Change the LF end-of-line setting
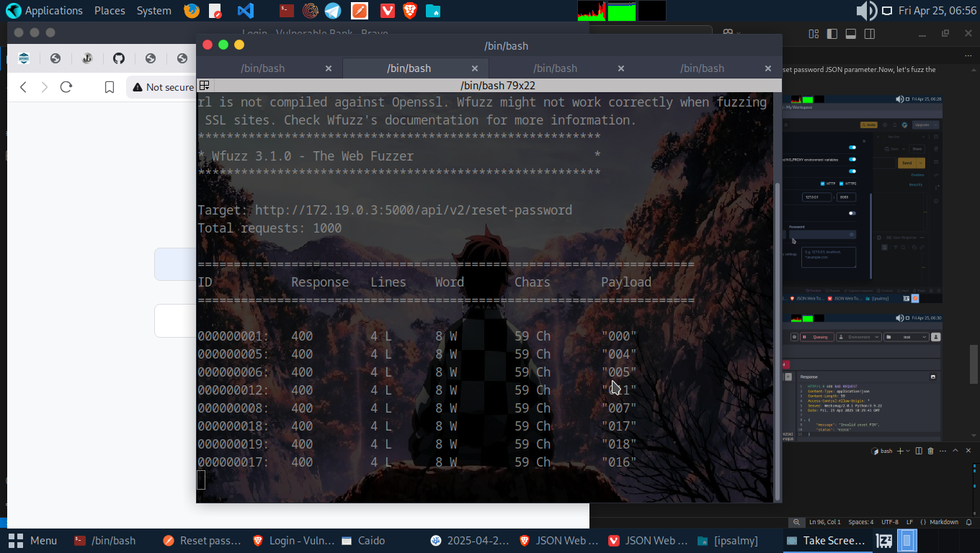 point(909,522)
